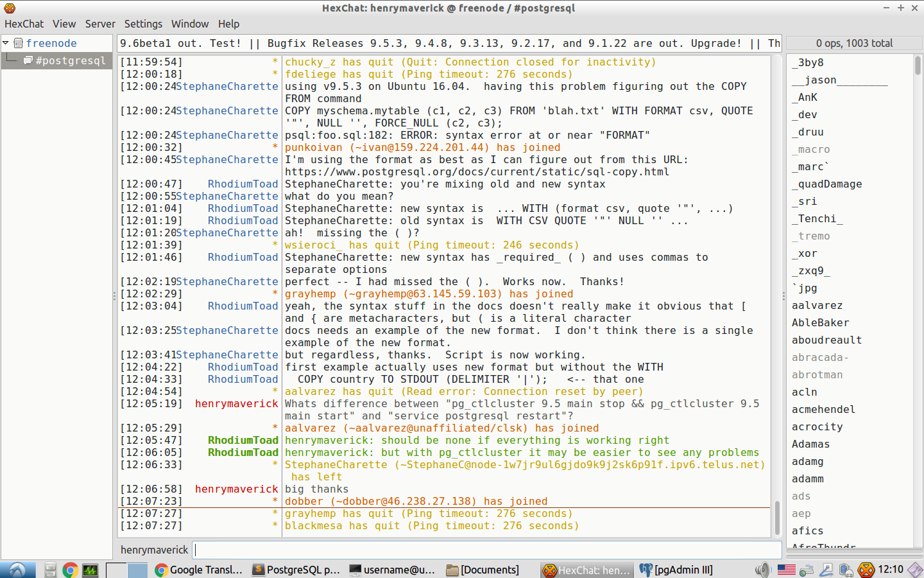The image size is (924, 578).
Task: Collapse the freenode server tree
Action: coord(6,43)
